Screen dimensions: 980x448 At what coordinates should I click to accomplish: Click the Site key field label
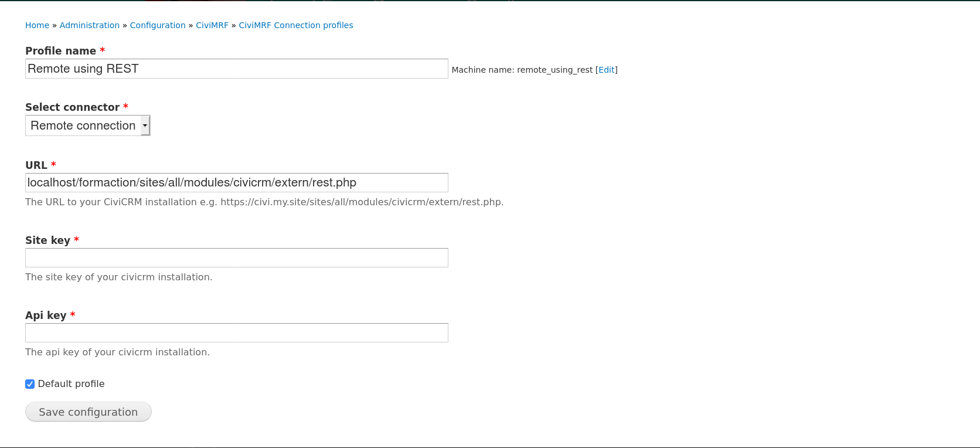[47, 240]
